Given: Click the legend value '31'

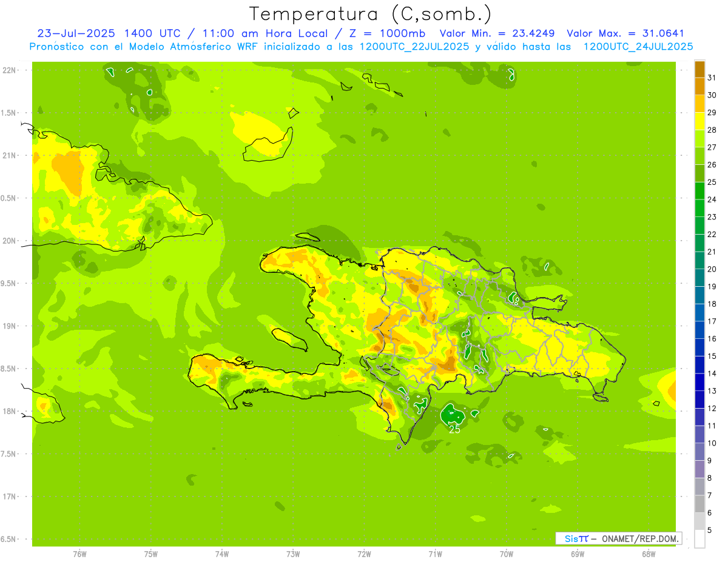Looking at the screenshot, I should pyautogui.click(x=712, y=78).
